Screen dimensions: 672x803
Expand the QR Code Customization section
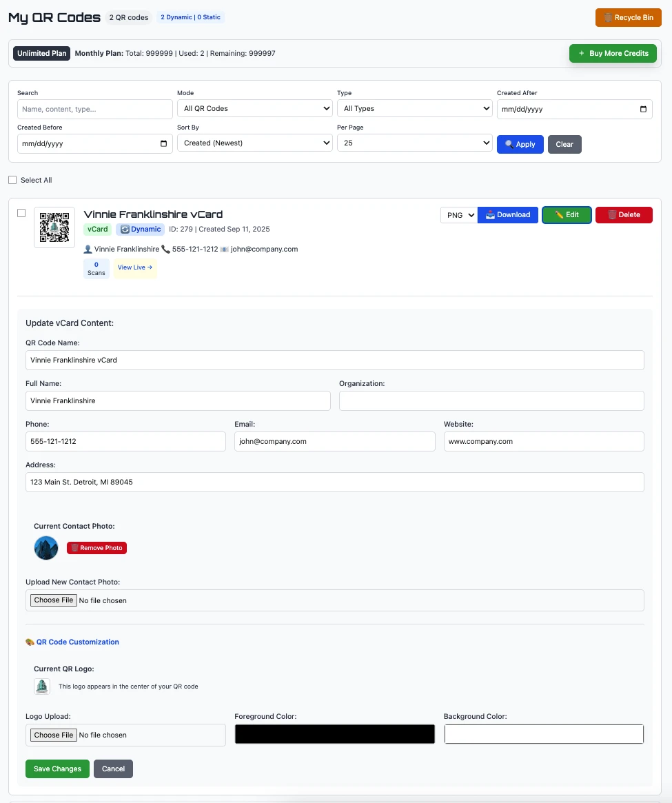point(77,642)
